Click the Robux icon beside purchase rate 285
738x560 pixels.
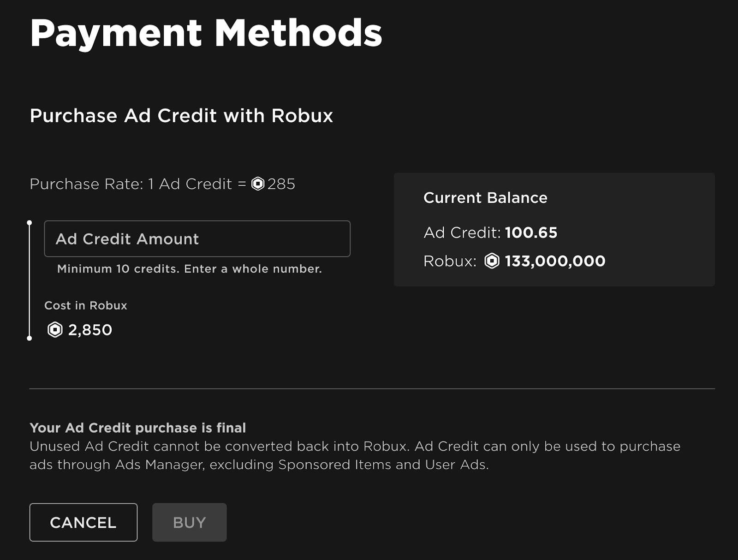click(x=258, y=184)
